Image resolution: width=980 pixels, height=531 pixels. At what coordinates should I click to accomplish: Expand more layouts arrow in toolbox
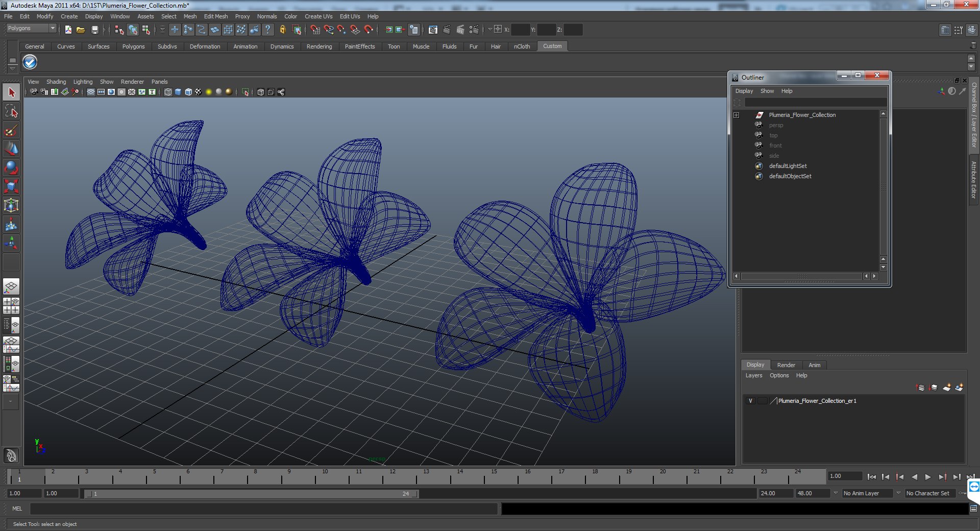point(10,402)
